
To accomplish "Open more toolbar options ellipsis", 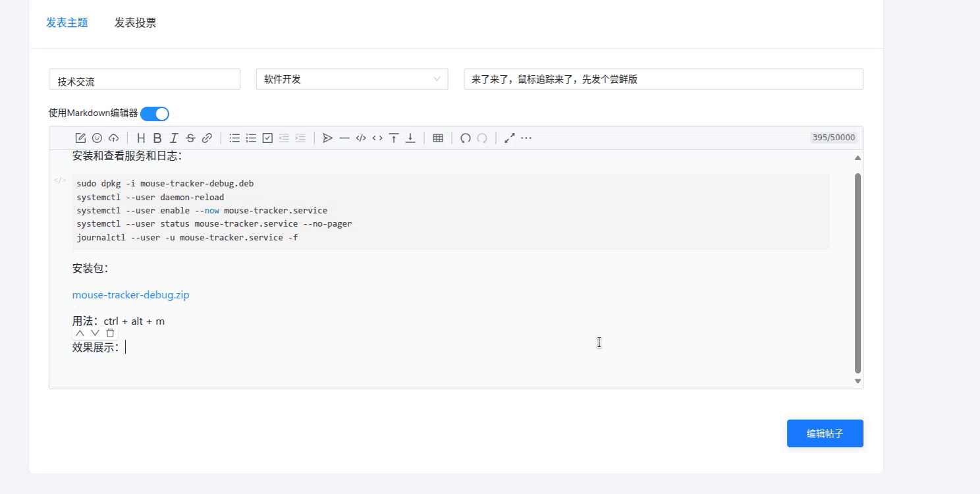I will point(526,138).
